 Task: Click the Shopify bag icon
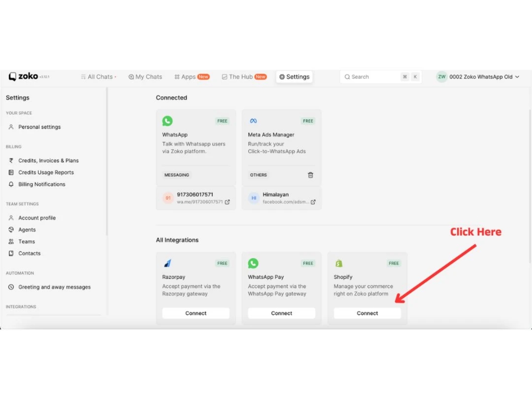339,263
